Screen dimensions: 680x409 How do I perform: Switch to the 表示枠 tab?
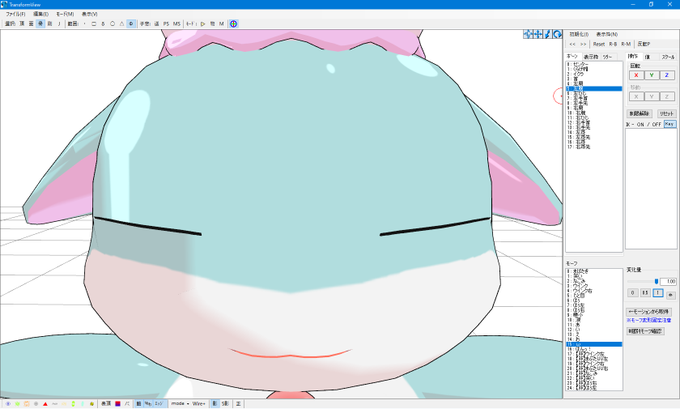coord(590,57)
